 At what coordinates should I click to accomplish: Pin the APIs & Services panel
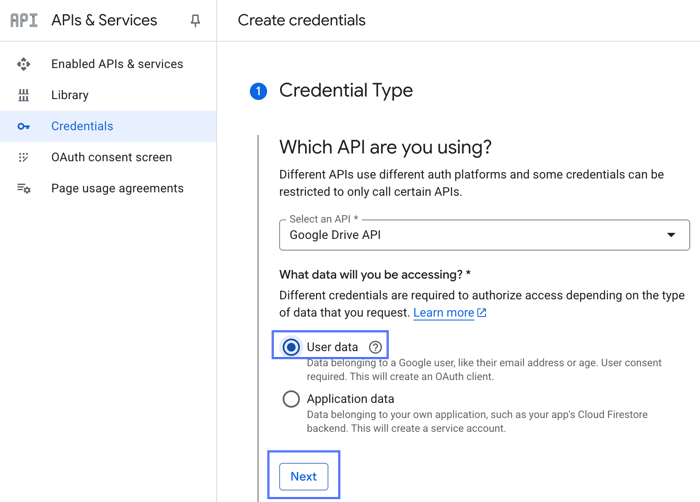pos(195,21)
